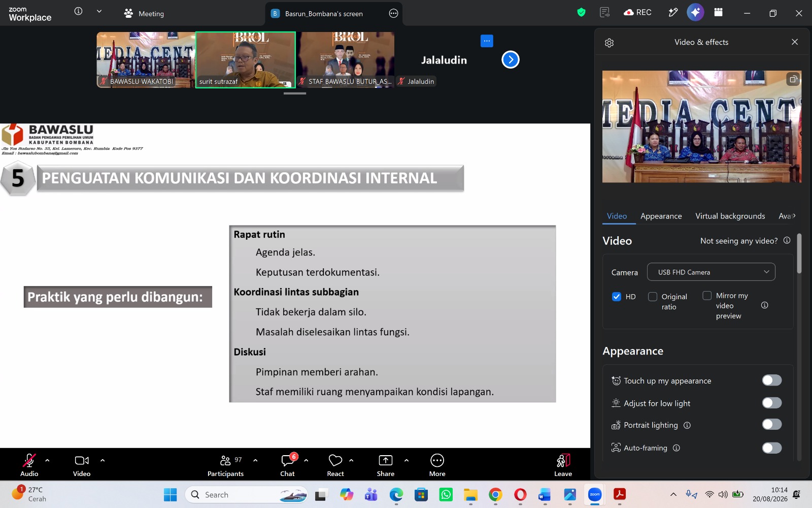Open the Chat panel

[288, 465]
